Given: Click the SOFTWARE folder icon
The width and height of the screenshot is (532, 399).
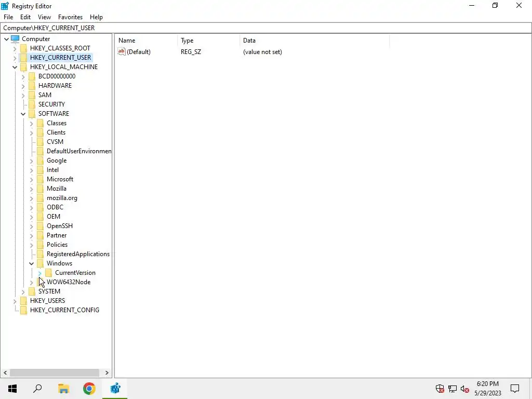Looking at the screenshot, I should (x=32, y=114).
